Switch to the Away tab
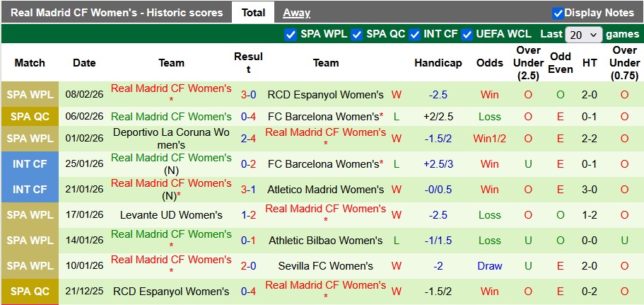 click(x=296, y=12)
